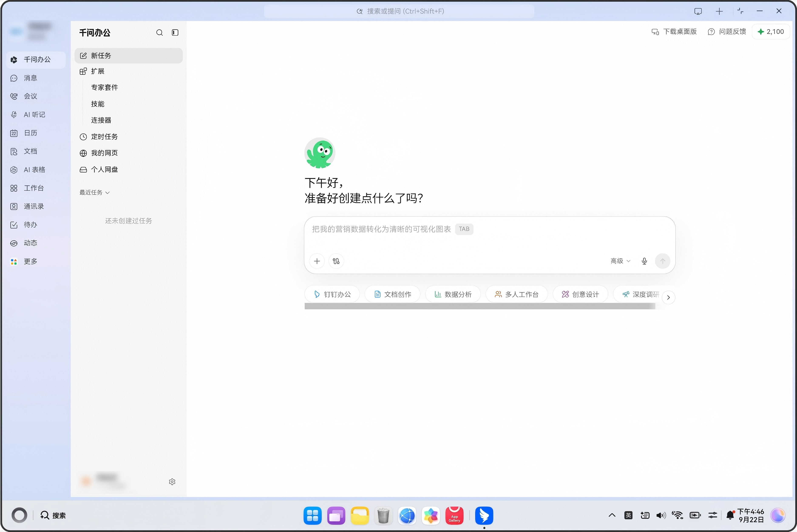
Task: Choose the 钉钉办公 suggestion chip
Action: click(332, 294)
